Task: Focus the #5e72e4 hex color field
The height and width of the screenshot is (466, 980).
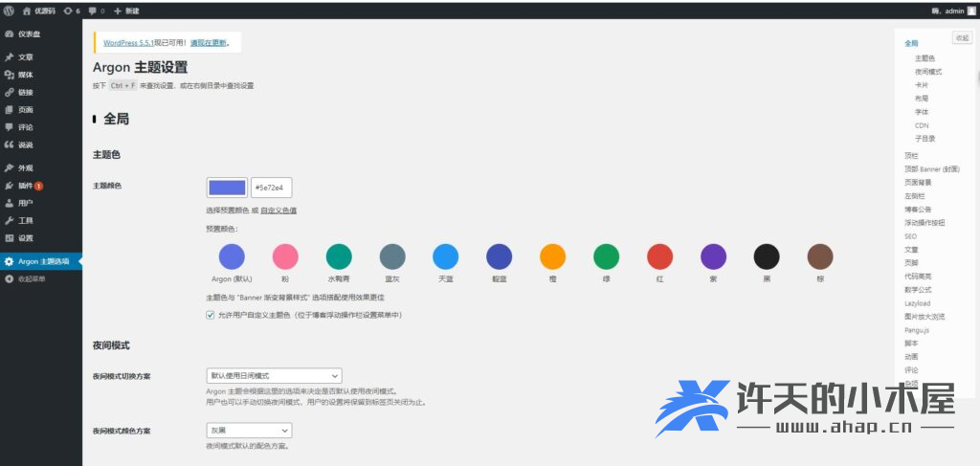Action: pos(271,188)
